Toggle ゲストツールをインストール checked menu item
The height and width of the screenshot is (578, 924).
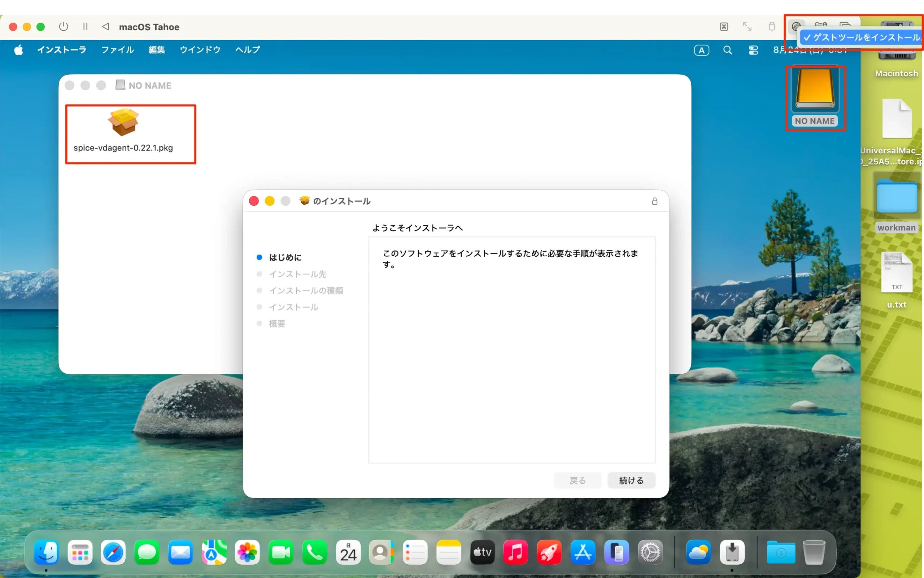pyautogui.click(x=861, y=38)
